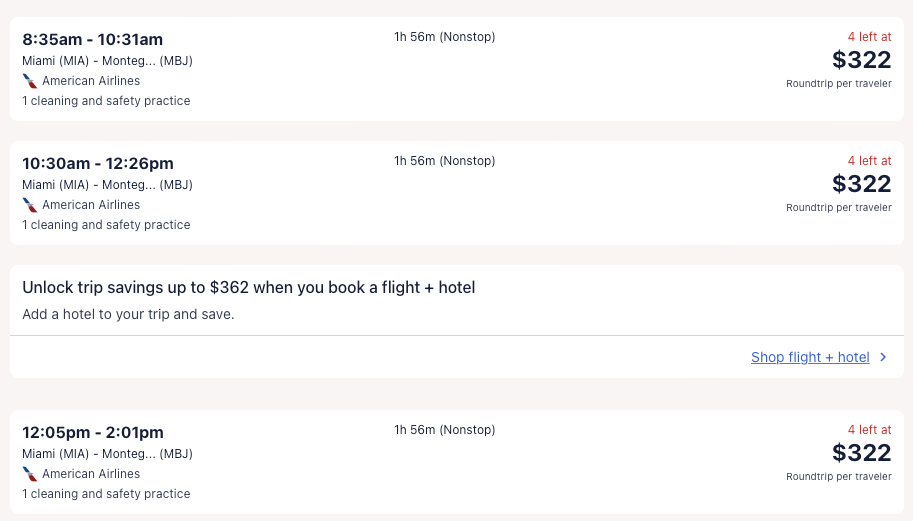913x521 pixels.
Task: Click 1h 56m Nonstop duration on first flight
Action: pos(444,38)
